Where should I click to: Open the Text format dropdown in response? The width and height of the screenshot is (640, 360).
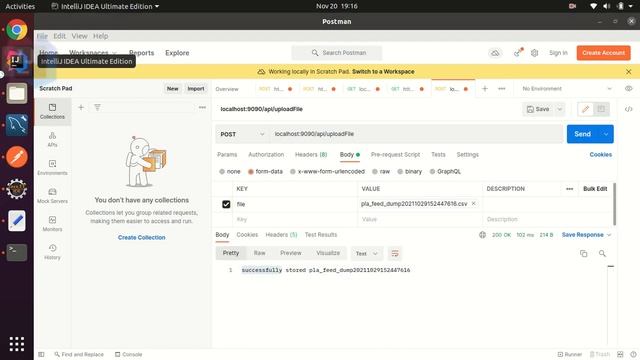pyautogui.click(x=367, y=253)
